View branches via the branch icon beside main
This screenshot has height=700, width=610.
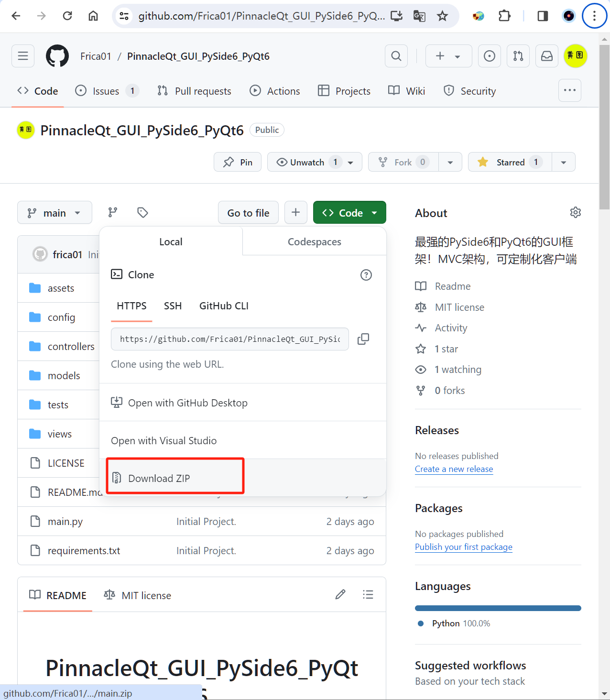click(x=113, y=212)
